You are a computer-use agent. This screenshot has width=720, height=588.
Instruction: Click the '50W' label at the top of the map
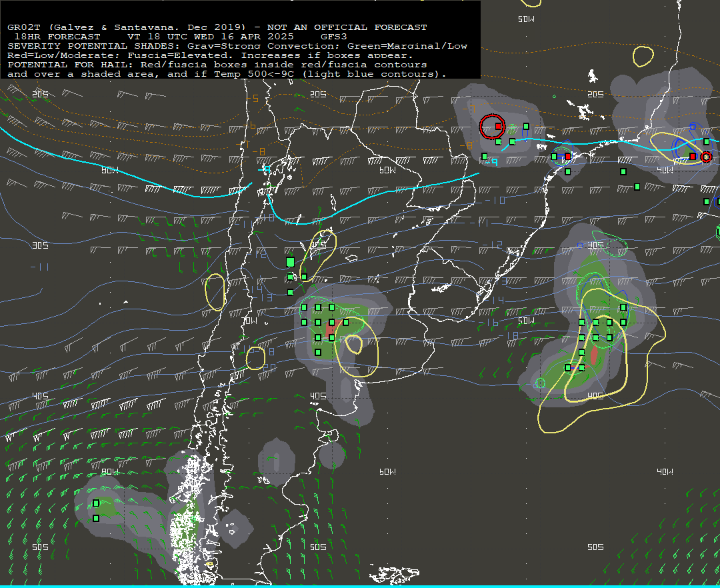tap(526, 19)
